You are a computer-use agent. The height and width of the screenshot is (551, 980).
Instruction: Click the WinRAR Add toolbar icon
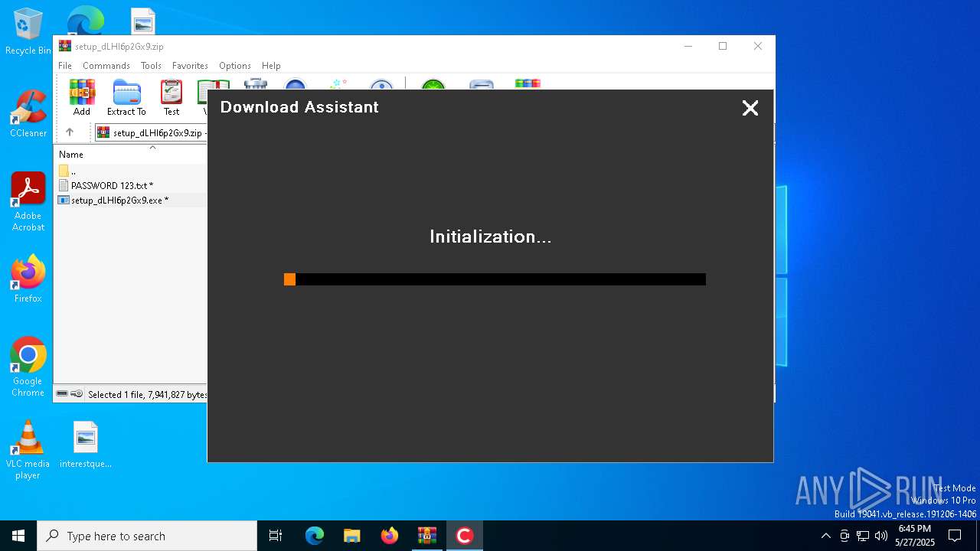(x=82, y=97)
